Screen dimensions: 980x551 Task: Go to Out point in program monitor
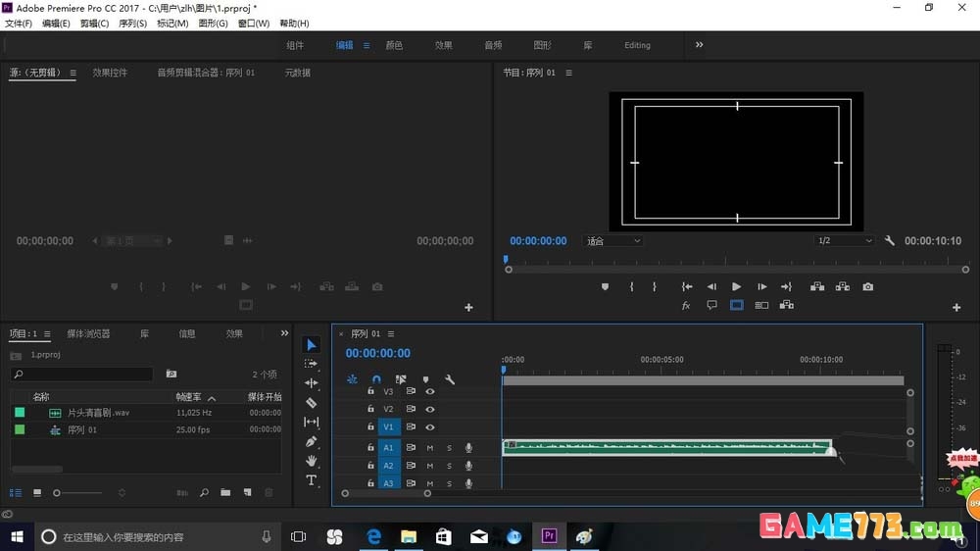point(786,286)
